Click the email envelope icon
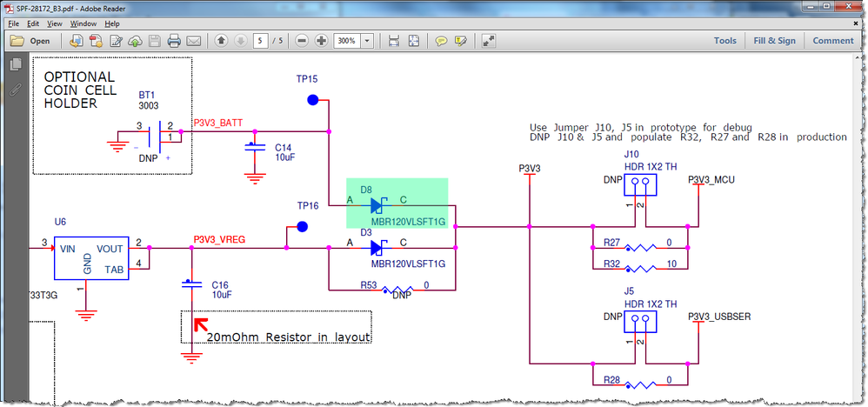 coord(193,40)
